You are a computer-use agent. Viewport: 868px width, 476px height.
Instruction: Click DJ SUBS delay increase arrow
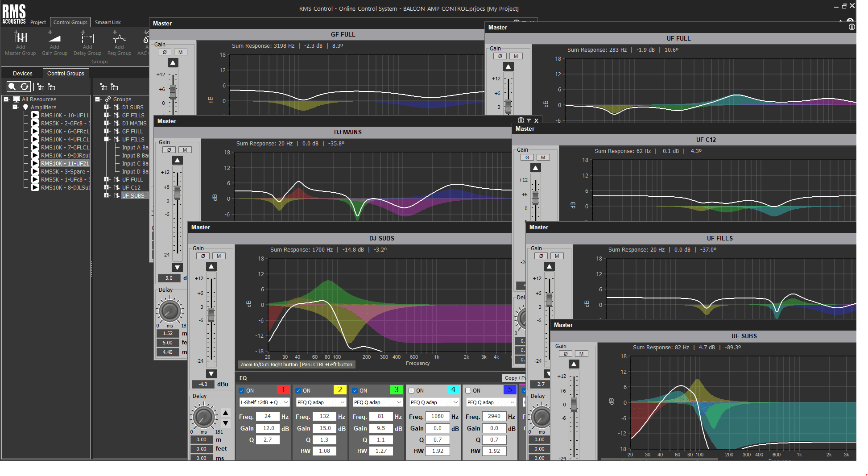pos(226,413)
